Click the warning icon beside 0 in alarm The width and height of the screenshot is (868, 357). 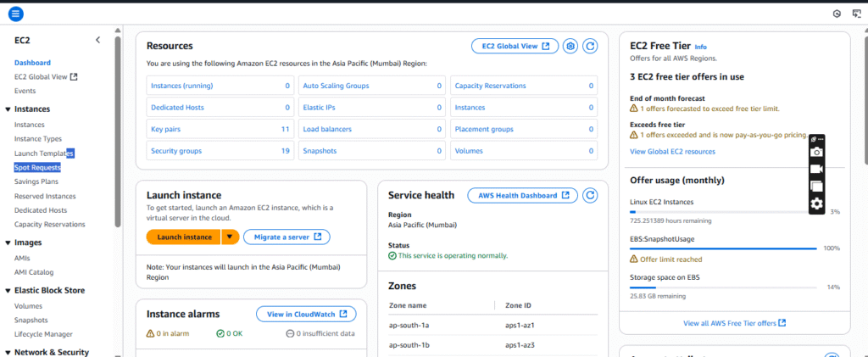150,334
